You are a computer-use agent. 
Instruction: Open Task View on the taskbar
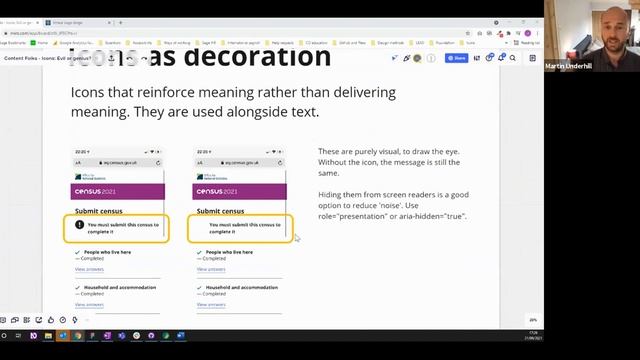(x=18, y=336)
